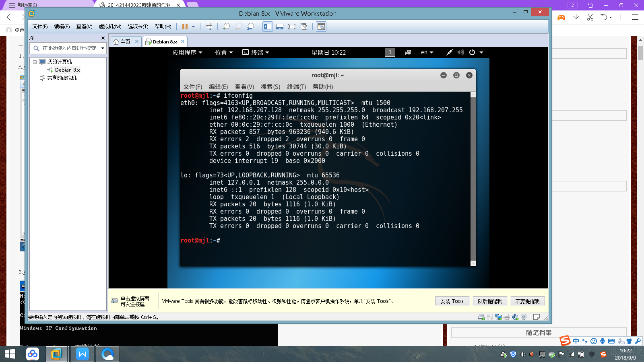Open the VMware 编辑(E) menu
644x362 pixels.
62,27
